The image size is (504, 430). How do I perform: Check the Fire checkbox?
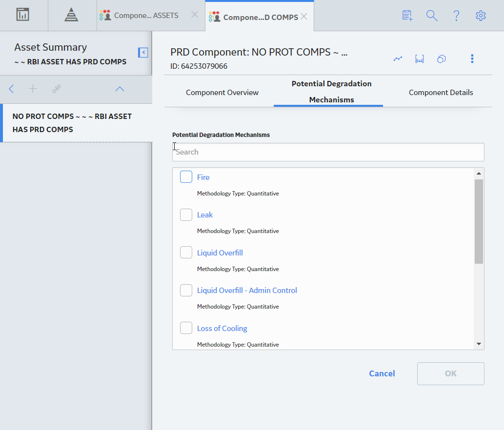186,177
